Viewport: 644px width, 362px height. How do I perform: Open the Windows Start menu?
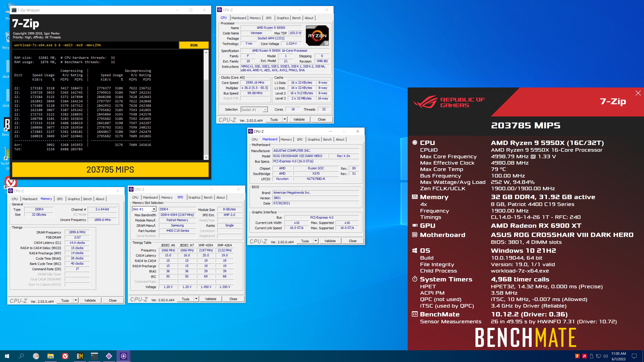pos(7,356)
